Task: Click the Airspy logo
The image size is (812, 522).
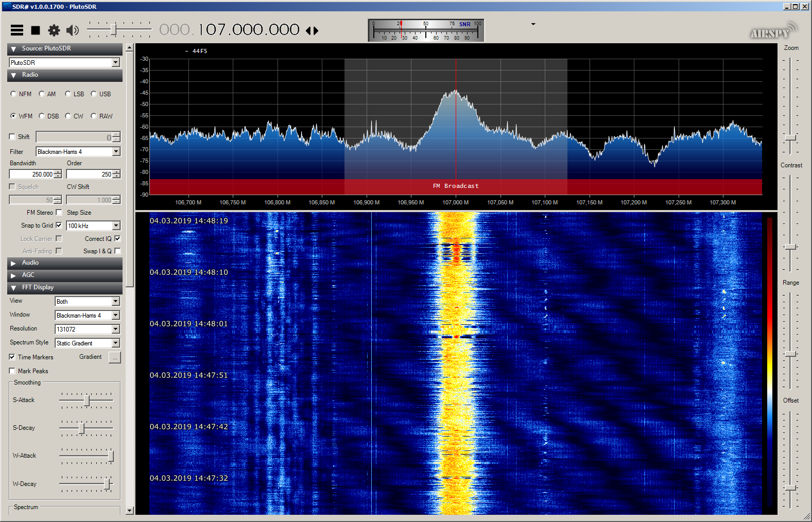Action: [x=772, y=32]
